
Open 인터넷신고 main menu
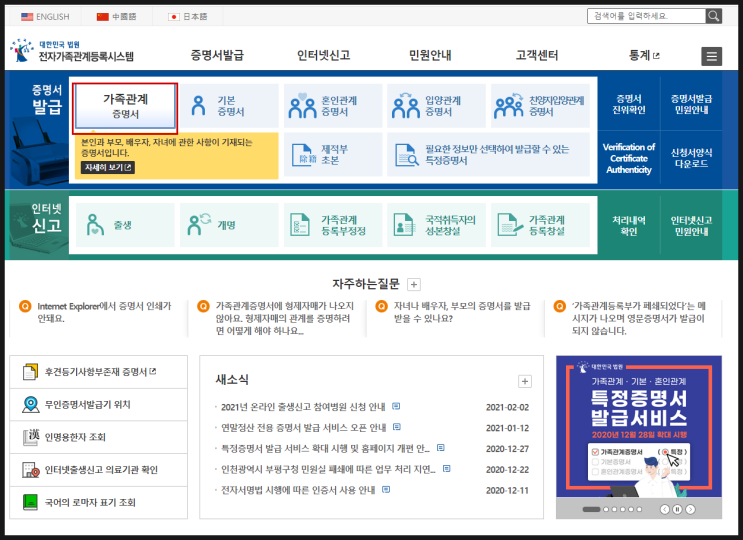(x=324, y=55)
